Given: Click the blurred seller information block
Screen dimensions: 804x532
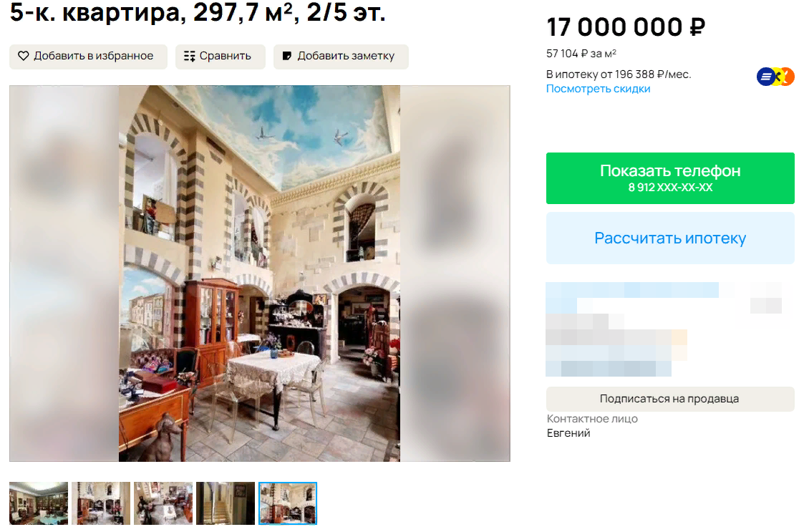Looking at the screenshot, I should point(664,329).
